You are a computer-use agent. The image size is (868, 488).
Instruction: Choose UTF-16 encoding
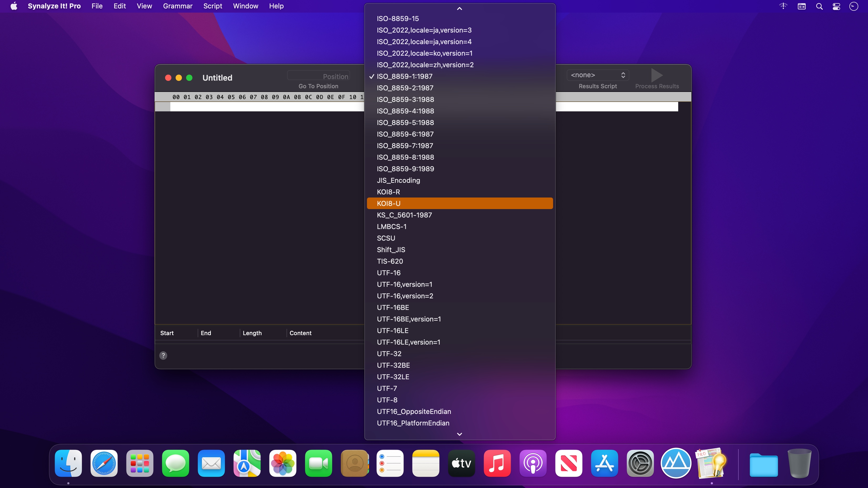pyautogui.click(x=459, y=273)
